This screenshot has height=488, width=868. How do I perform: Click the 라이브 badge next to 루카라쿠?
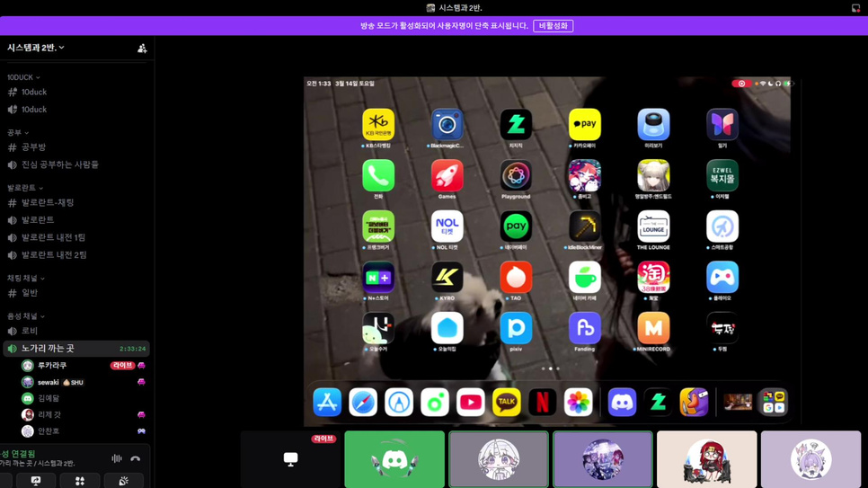(121, 366)
